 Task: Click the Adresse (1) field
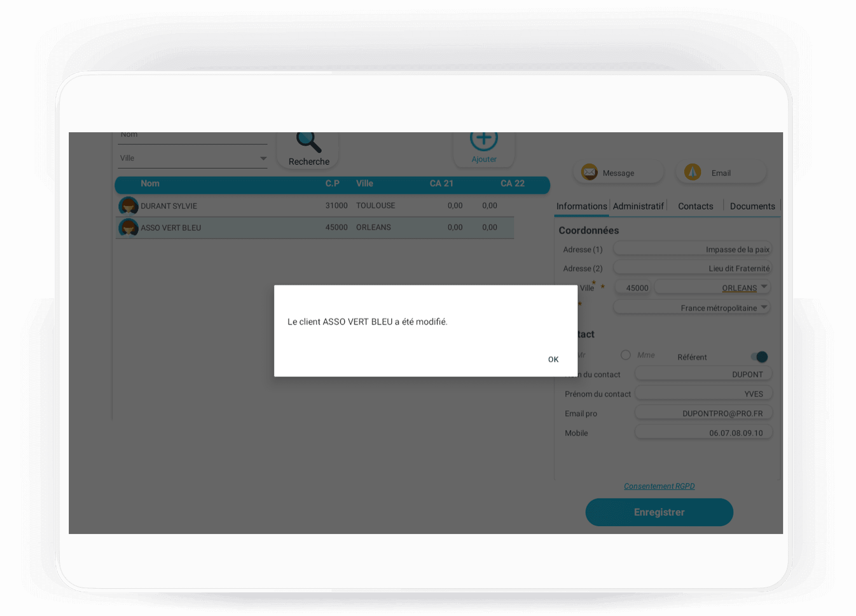[x=692, y=249]
